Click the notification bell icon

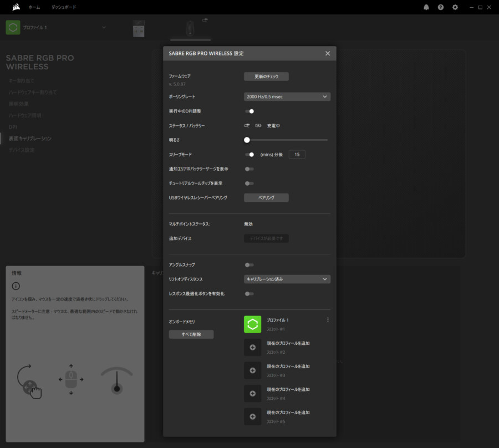[x=426, y=7]
